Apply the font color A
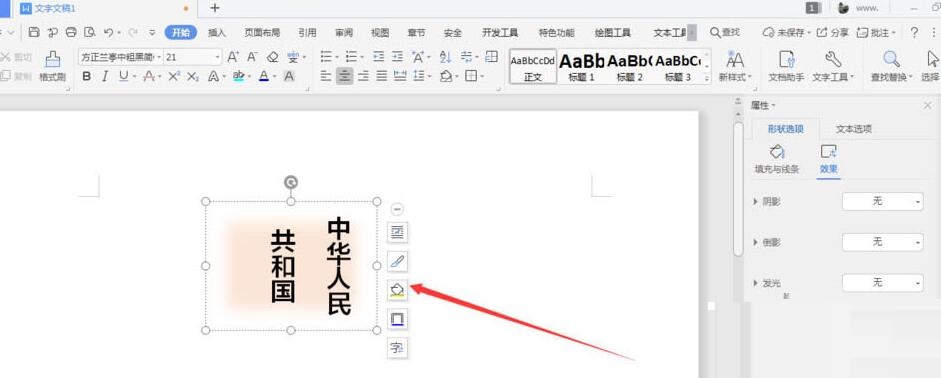Screen dimensions: 941x378 [x=263, y=76]
